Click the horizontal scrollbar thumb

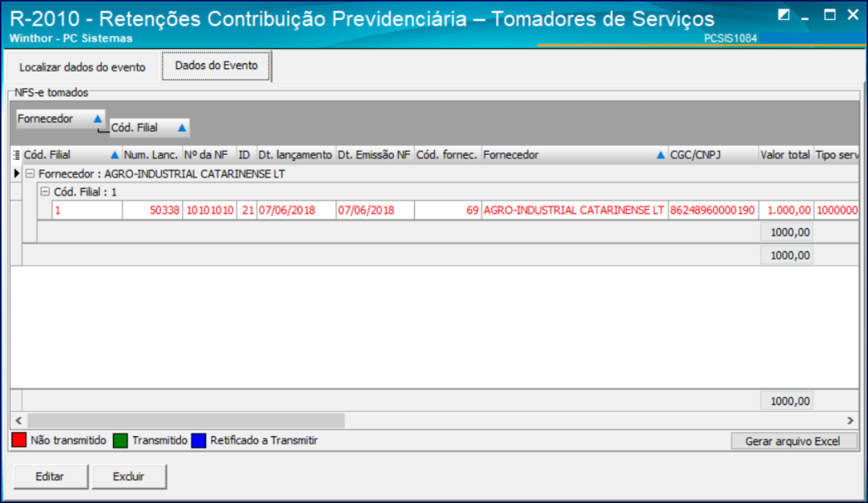click(x=186, y=420)
